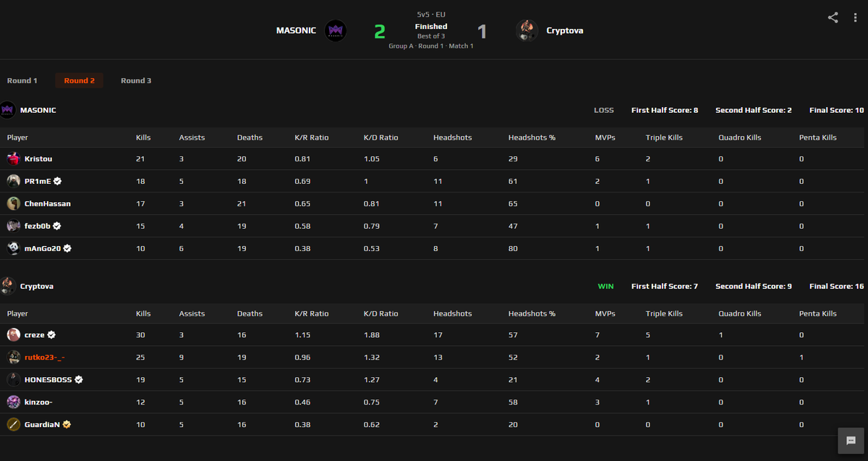Click Penta Kills header in MASONIC table

click(817, 138)
